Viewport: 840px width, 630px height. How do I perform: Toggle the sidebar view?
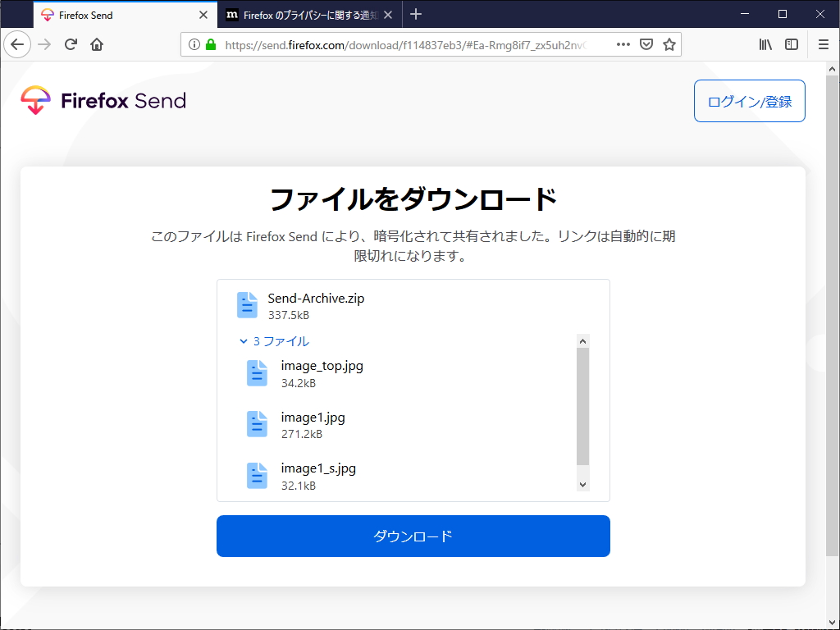790,44
